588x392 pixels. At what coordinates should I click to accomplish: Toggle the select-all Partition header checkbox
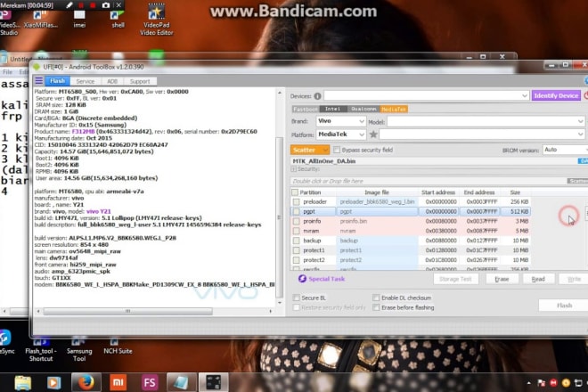point(295,192)
